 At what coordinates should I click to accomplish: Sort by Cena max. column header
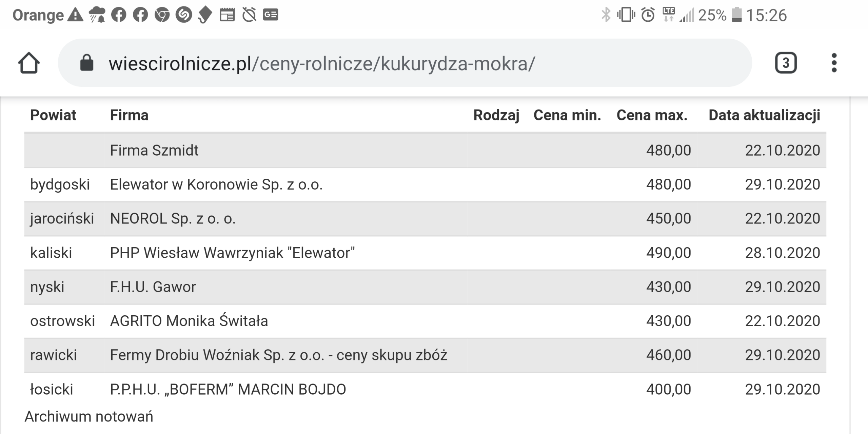click(x=652, y=115)
